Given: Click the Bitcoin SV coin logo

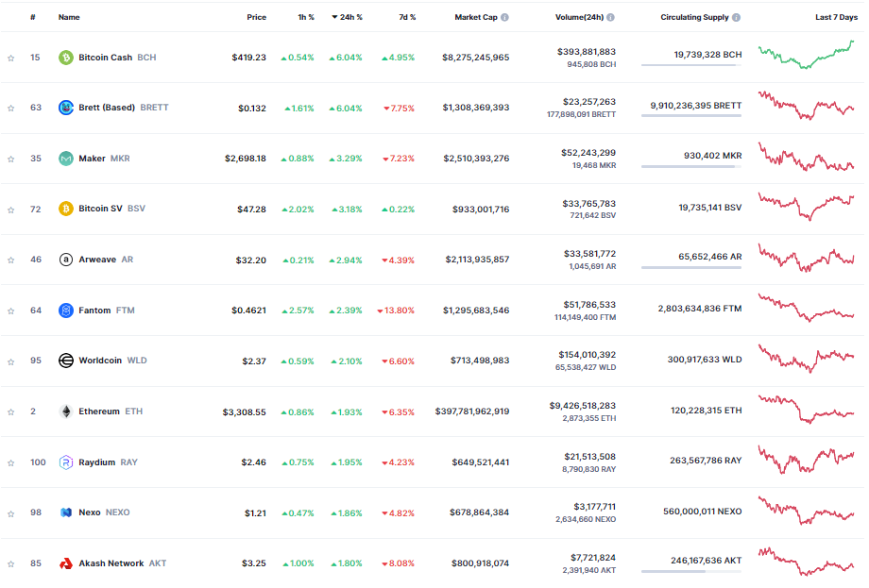Looking at the screenshot, I should coord(66,209).
